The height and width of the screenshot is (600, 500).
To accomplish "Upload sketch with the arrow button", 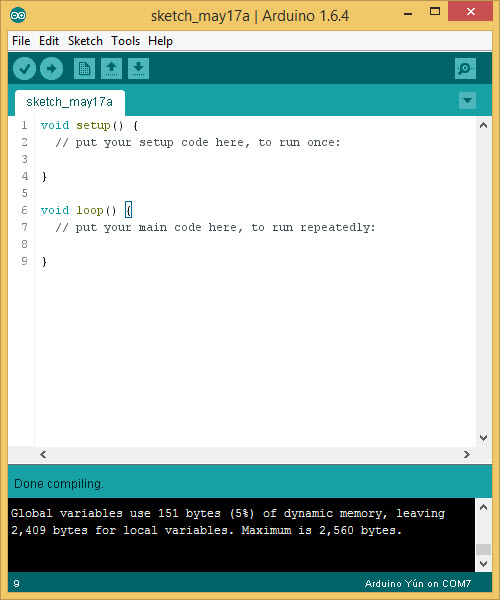I will point(51,68).
